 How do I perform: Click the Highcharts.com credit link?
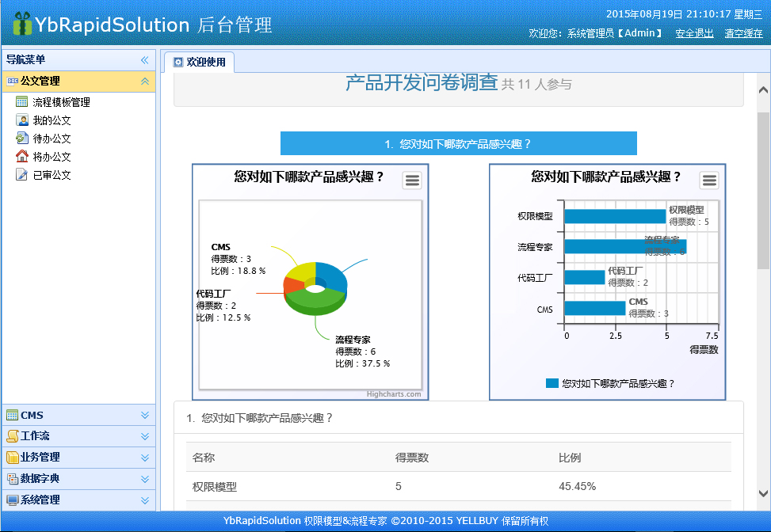pos(393,394)
